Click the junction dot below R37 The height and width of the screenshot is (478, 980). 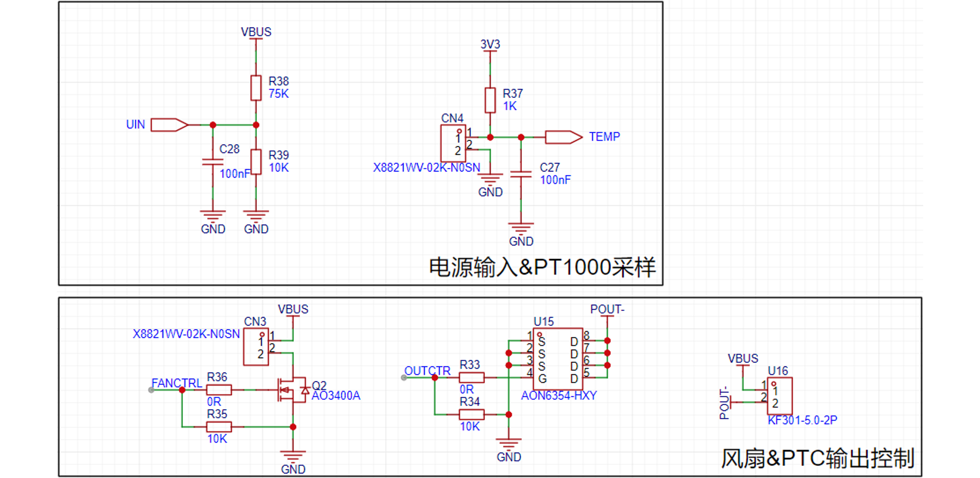click(x=490, y=137)
